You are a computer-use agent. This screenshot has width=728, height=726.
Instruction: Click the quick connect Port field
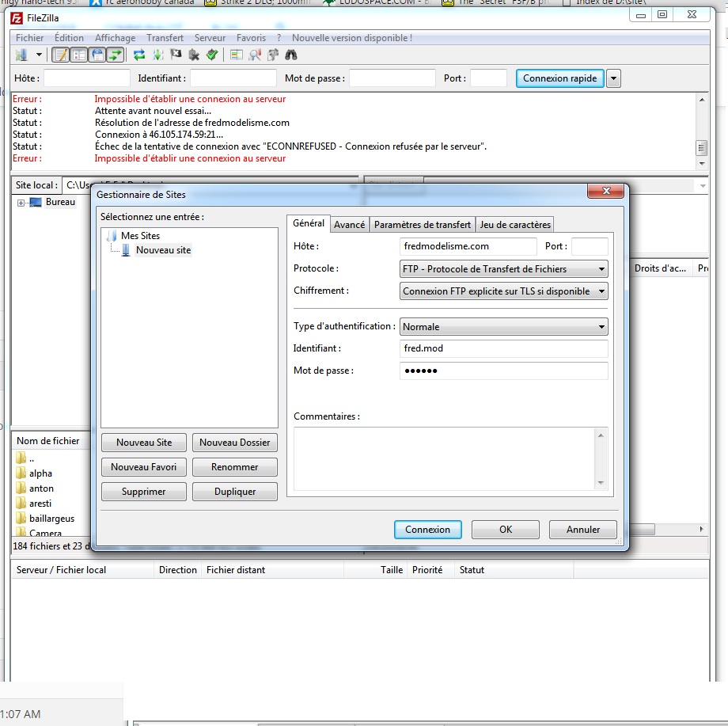click(x=488, y=78)
